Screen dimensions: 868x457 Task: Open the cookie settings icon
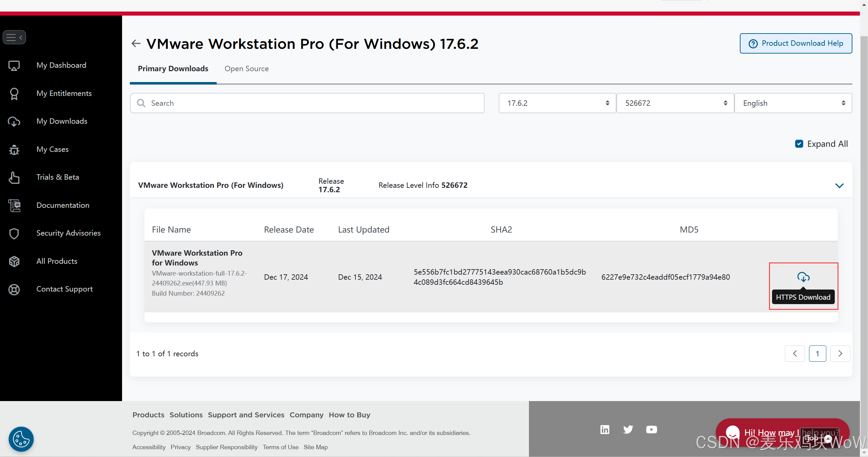point(21,439)
